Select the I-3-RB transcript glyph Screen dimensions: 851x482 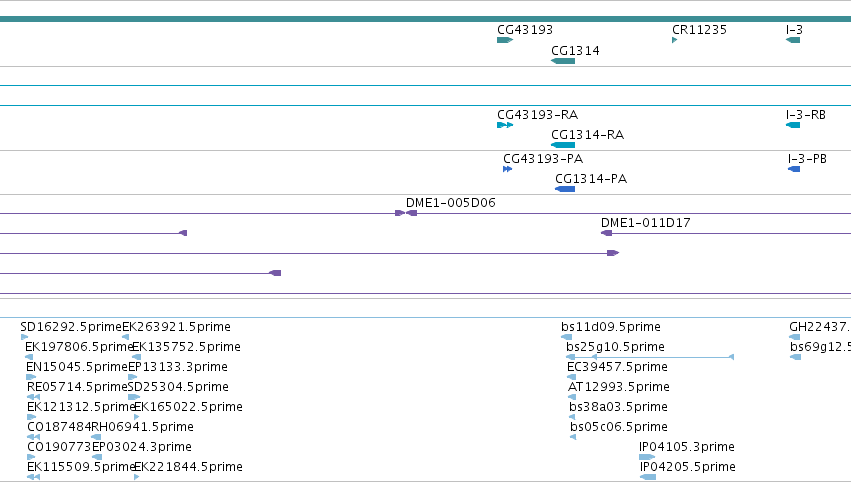pyautogui.click(x=793, y=125)
